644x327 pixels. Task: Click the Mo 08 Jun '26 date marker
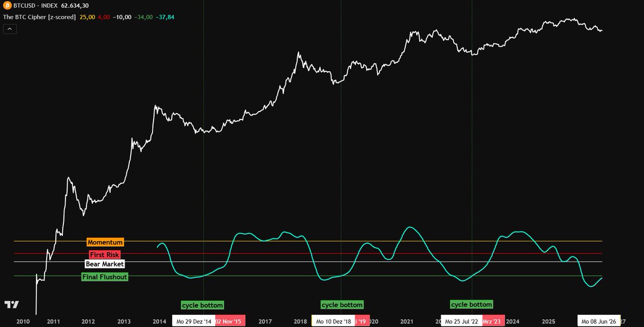pos(599,321)
